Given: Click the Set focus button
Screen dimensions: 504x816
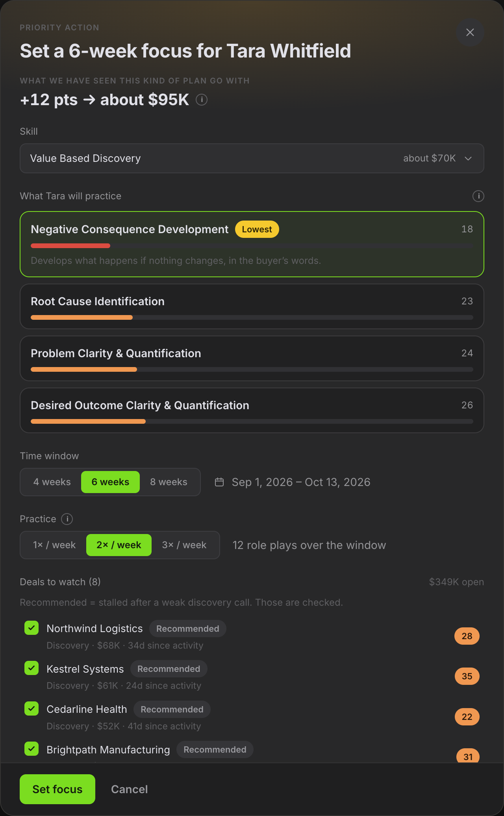Looking at the screenshot, I should [x=57, y=789].
